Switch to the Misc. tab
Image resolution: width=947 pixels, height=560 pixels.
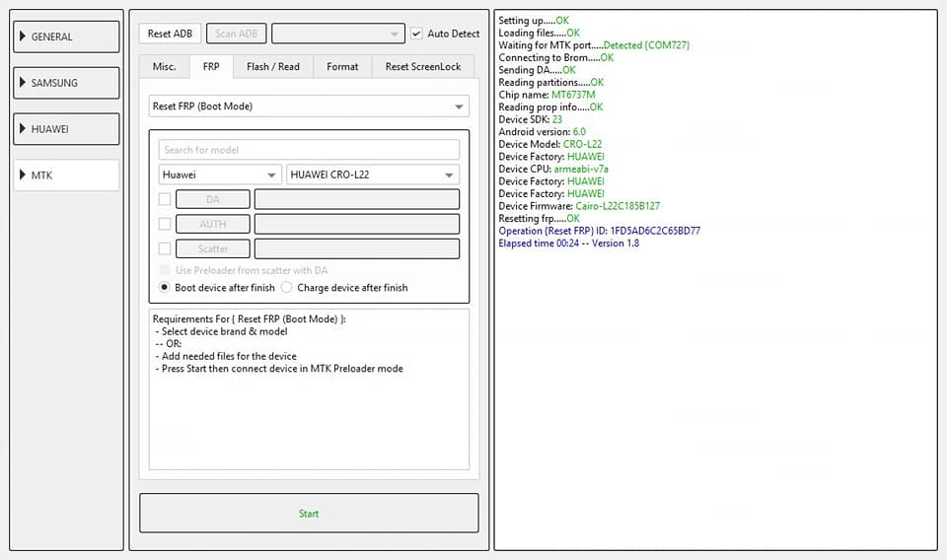(x=165, y=66)
